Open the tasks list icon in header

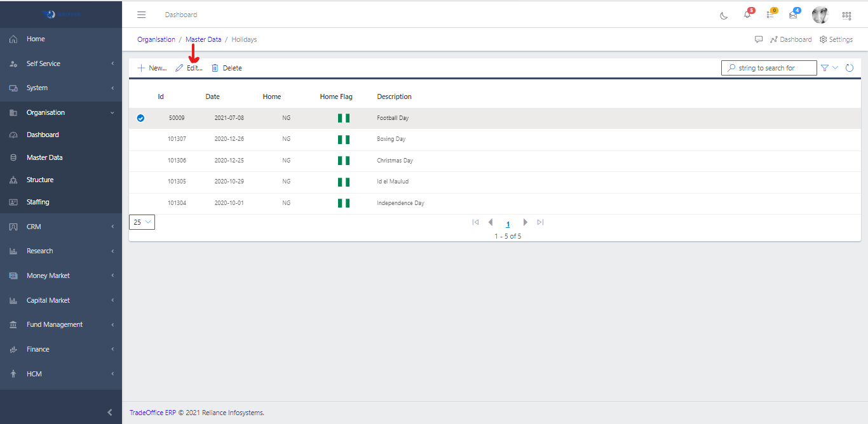click(770, 15)
